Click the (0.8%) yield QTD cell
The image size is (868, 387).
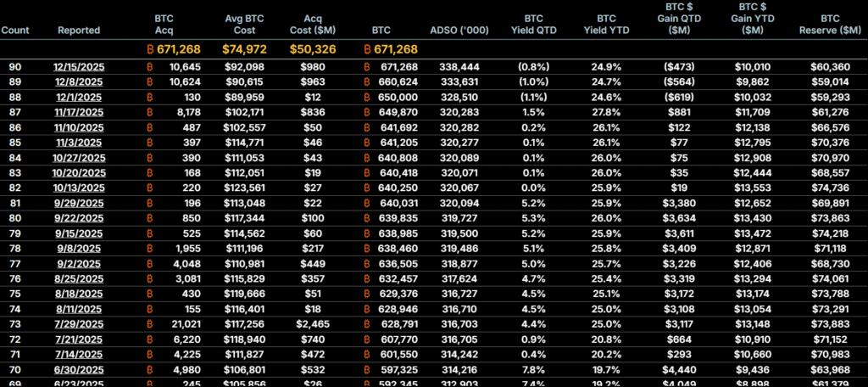(x=534, y=67)
